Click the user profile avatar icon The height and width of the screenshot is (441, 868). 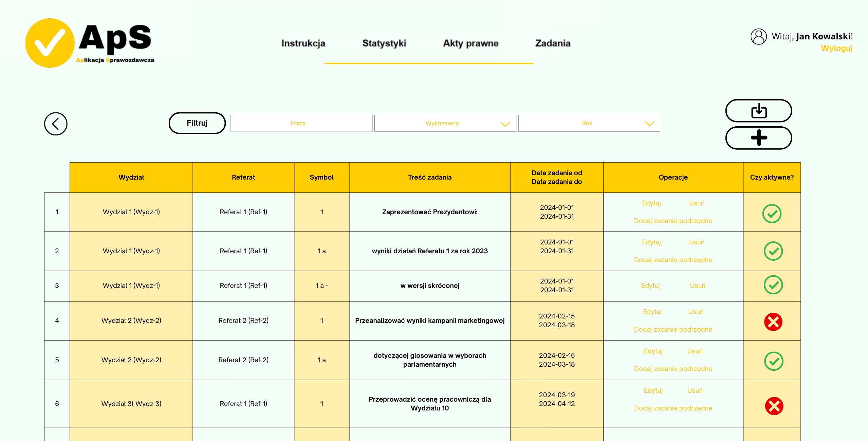tap(758, 37)
